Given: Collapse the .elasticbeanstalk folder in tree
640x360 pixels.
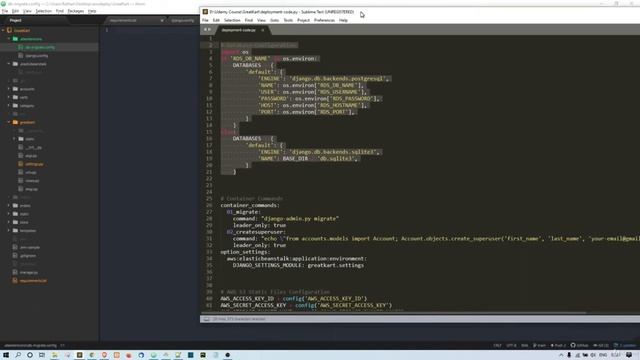Looking at the screenshot, I should tap(9, 64).
